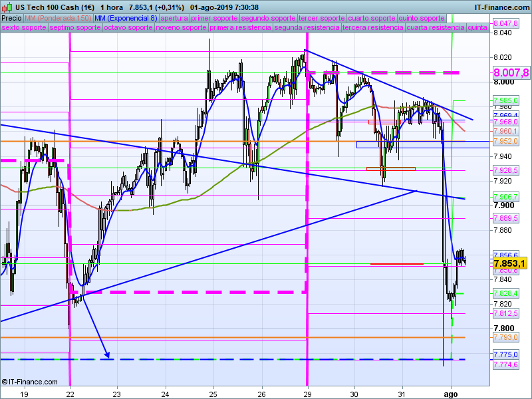Select the MM (Exponencial 8) indicator label

pyautogui.click(x=126, y=19)
